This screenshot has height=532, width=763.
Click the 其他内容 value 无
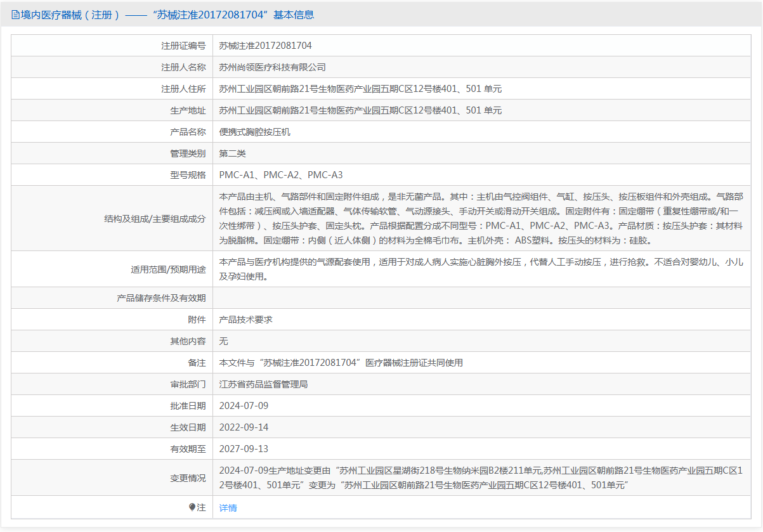pyautogui.click(x=223, y=341)
